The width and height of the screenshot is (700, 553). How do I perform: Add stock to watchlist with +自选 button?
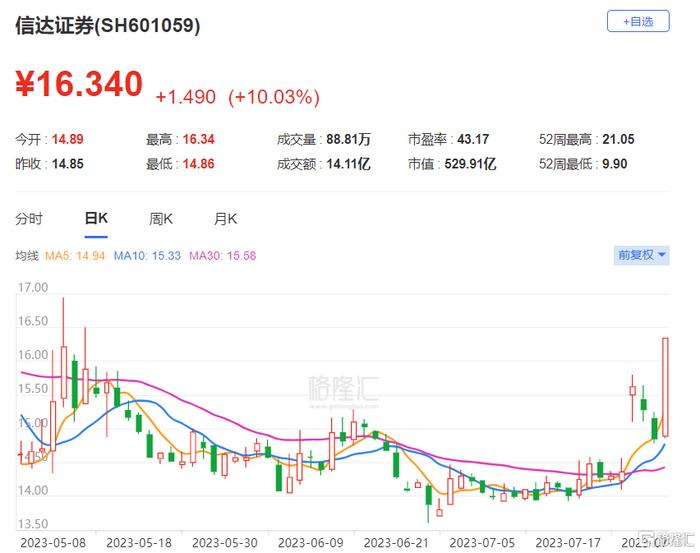(638, 21)
